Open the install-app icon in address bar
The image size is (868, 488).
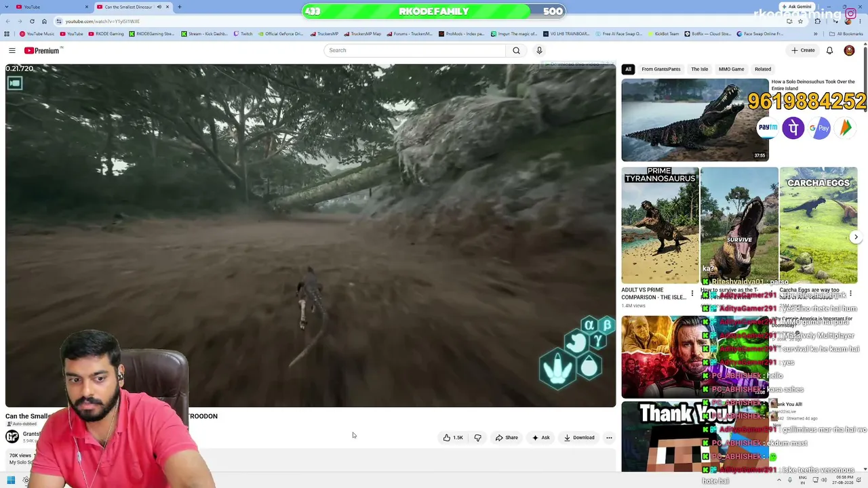pyautogui.click(x=789, y=21)
